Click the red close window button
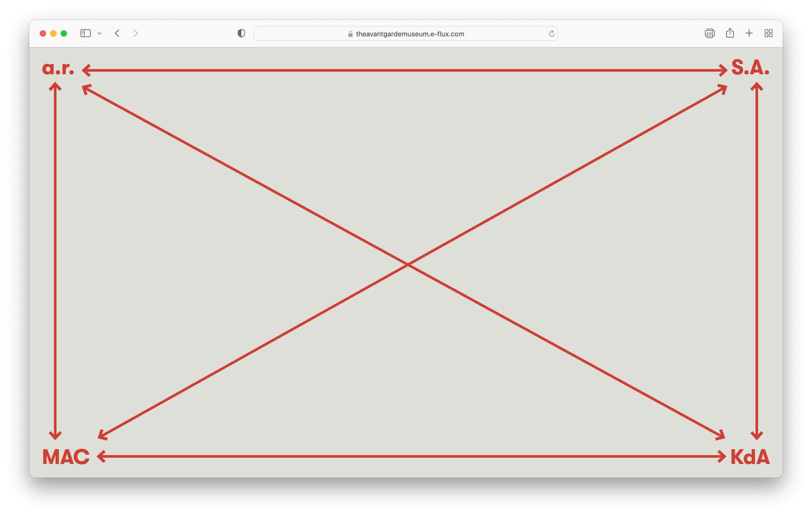The width and height of the screenshot is (812, 516). pos(43,33)
